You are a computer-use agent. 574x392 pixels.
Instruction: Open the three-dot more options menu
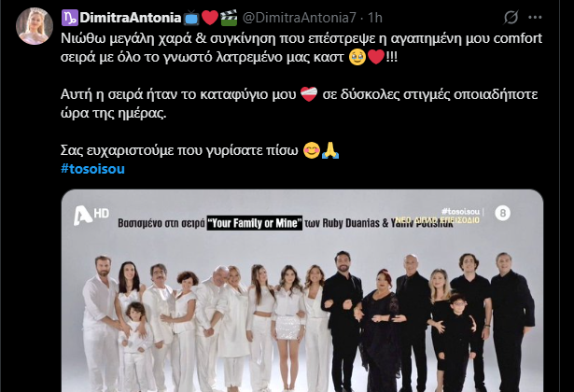pos(535,17)
